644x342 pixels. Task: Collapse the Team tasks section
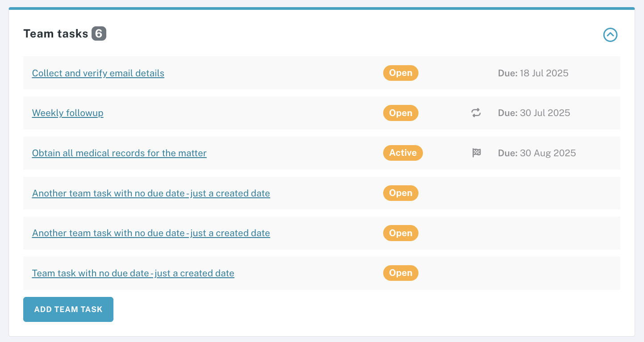[x=611, y=35]
